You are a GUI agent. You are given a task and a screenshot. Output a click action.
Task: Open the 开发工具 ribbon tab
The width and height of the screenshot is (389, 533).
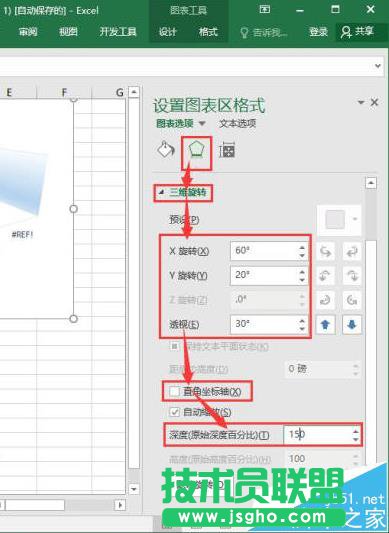118,32
